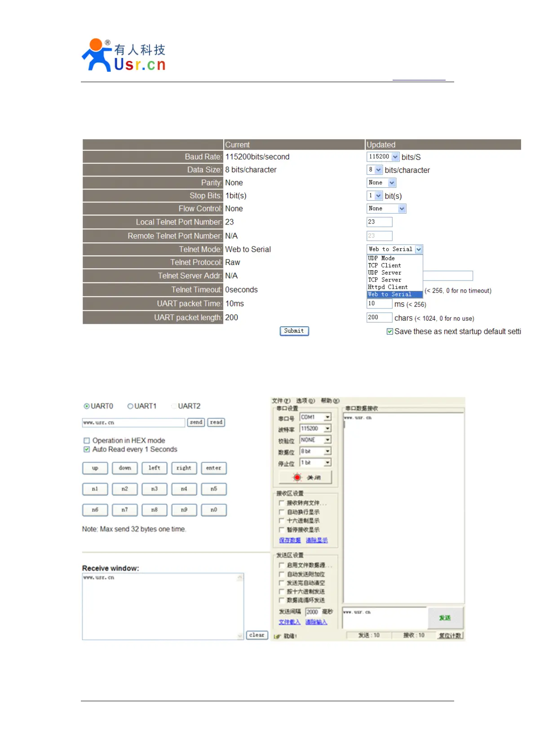Click the red indicator on the 关闭 button
Image resolution: width=535 pixels, height=756 pixels.
pyautogui.click(x=297, y=477)
